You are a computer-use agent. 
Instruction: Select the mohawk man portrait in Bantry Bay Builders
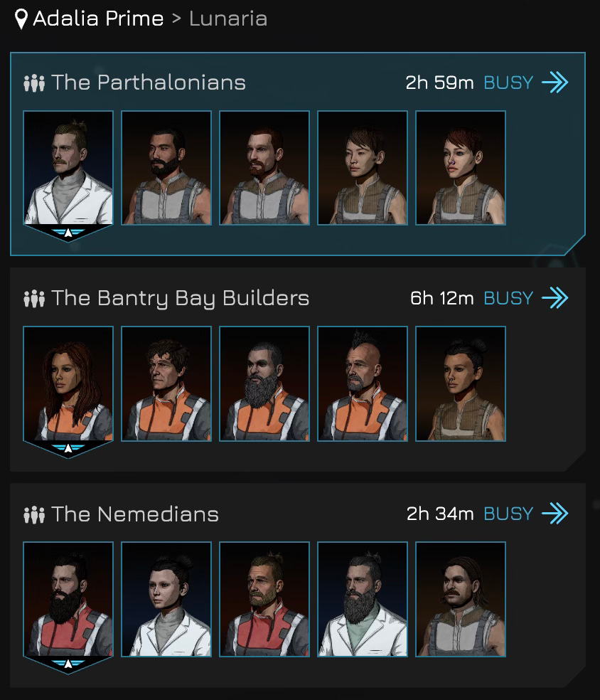tap(363, 384)
